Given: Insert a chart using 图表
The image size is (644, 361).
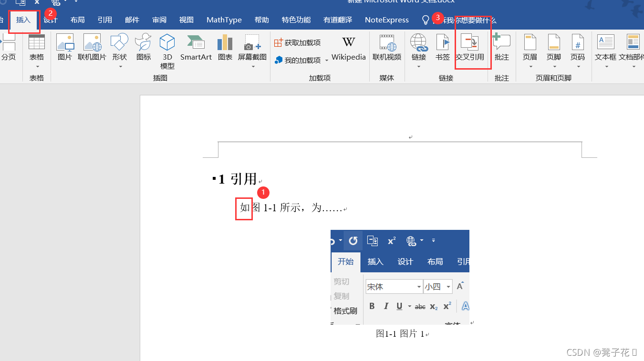Looking at the screenshot, I should pyautogui.click(x=225, y=47).
